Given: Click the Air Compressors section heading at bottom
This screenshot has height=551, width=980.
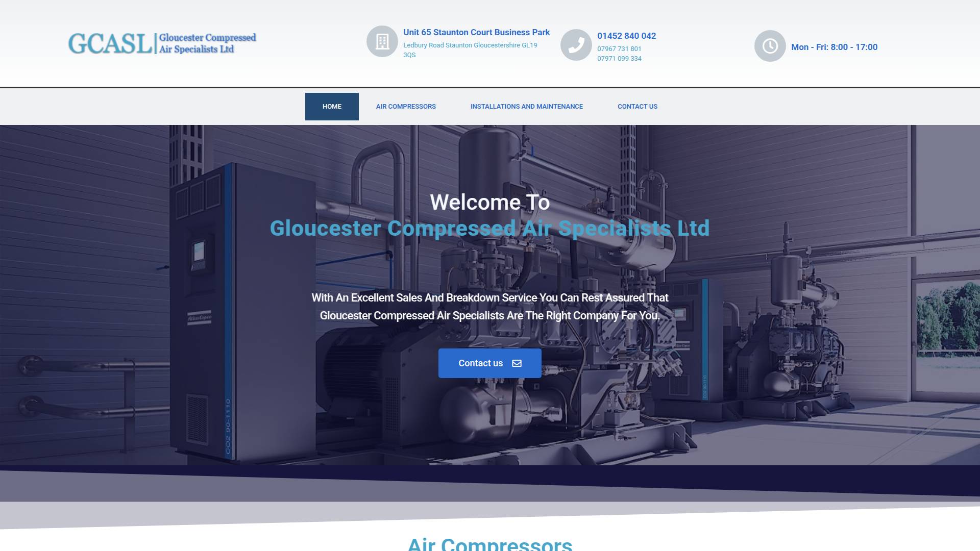Looking at the screenshot, I should click(x=489, y=543).
